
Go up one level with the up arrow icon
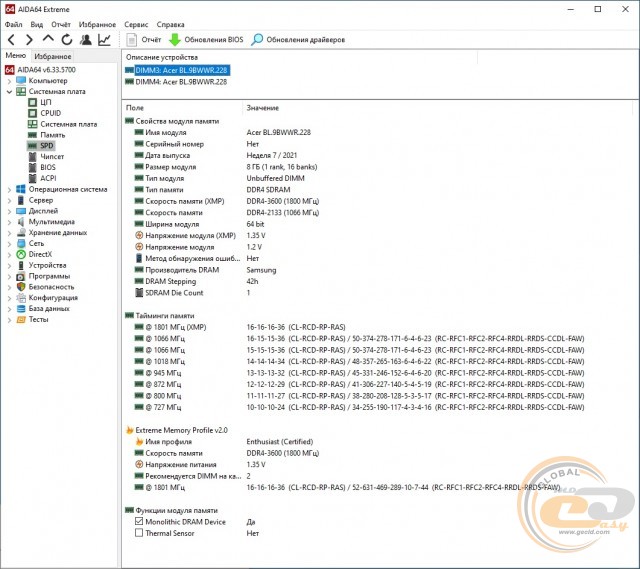[48, 39]
